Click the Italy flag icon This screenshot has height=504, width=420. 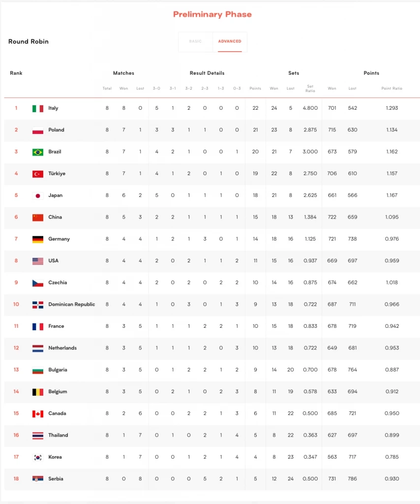(x=38, y=108)
